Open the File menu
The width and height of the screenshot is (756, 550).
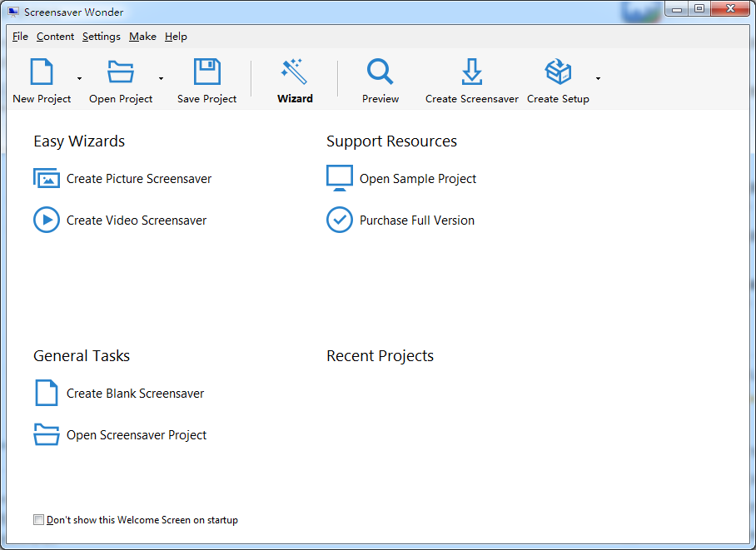tap(20, 36)
